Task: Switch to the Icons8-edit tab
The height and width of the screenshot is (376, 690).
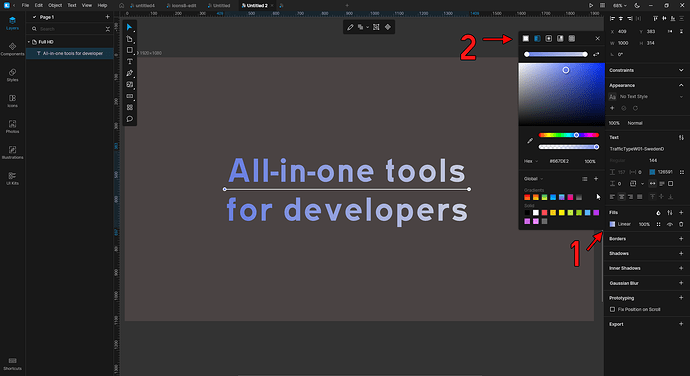Action: 181,6
